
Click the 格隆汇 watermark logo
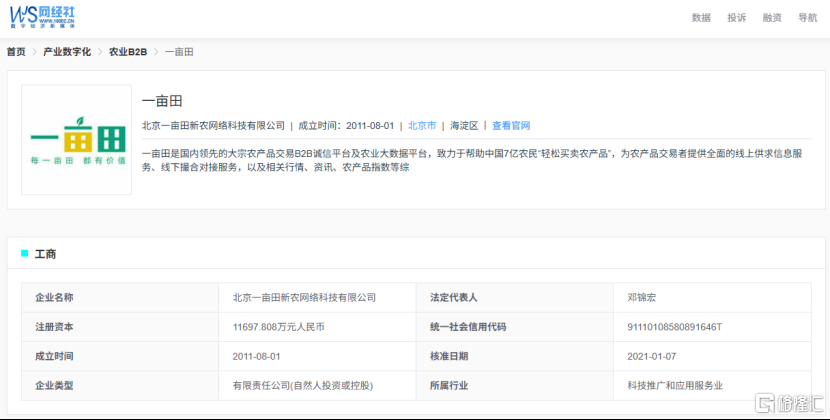789,403
